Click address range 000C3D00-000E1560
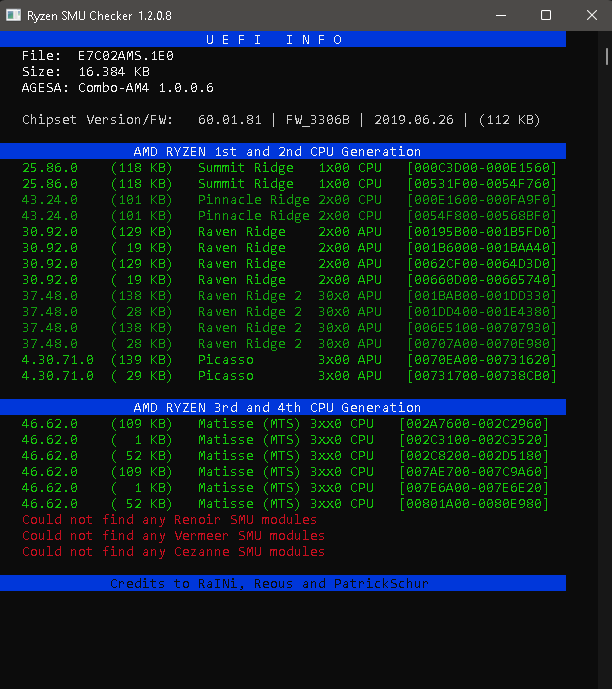Viewport: 612px width, 689px height. pos(482,168)
